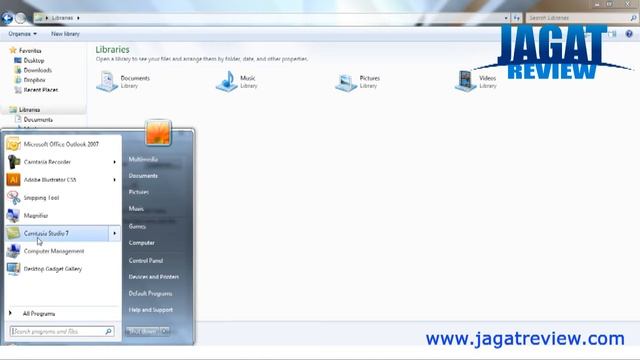Open Computer Management icon

click(13, 251)
